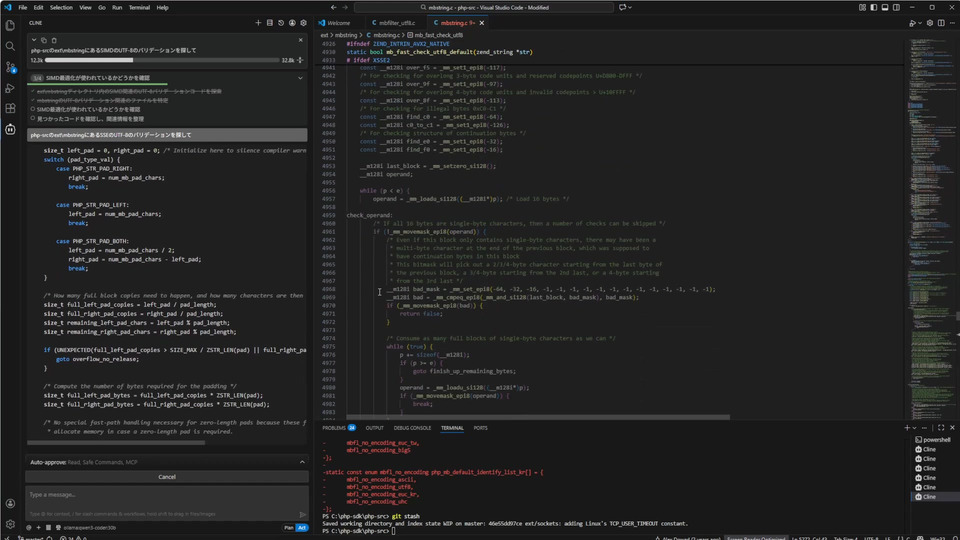Screen dimensions: 960x540
Task: Open Cline settings gear in panel header
Action: tap(301, 22)
